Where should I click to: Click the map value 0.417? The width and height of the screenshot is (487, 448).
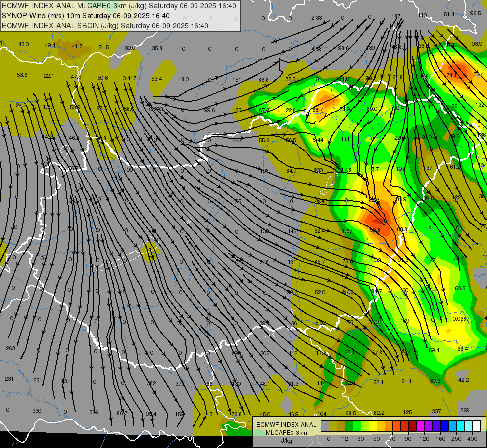point(129,78)
